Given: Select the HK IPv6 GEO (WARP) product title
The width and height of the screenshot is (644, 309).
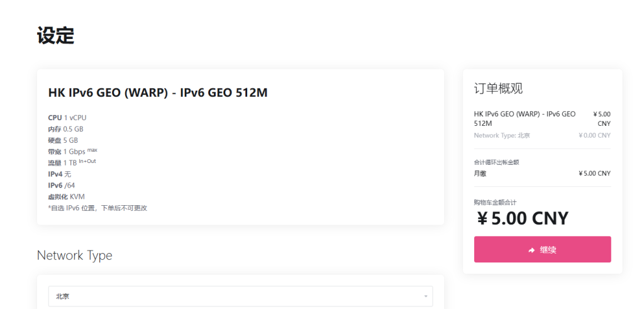Looking at the screenshot, I should click(158, 93).
